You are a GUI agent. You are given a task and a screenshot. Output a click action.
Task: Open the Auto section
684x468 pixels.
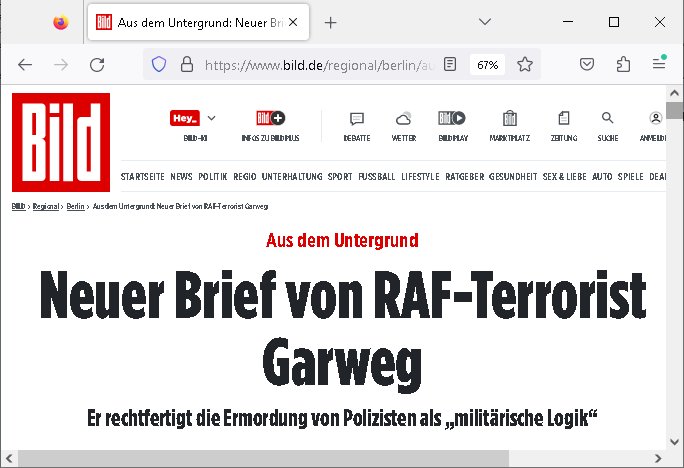click(602, 177)
